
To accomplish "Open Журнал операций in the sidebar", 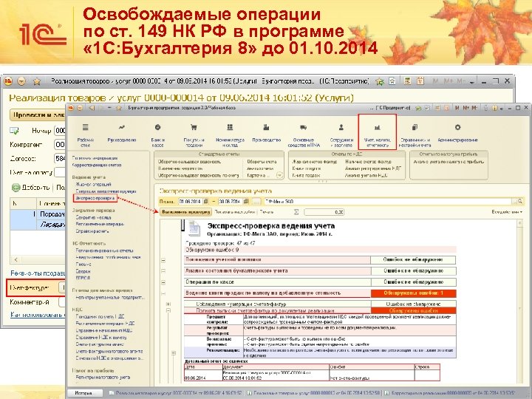I will coord(93,184).
